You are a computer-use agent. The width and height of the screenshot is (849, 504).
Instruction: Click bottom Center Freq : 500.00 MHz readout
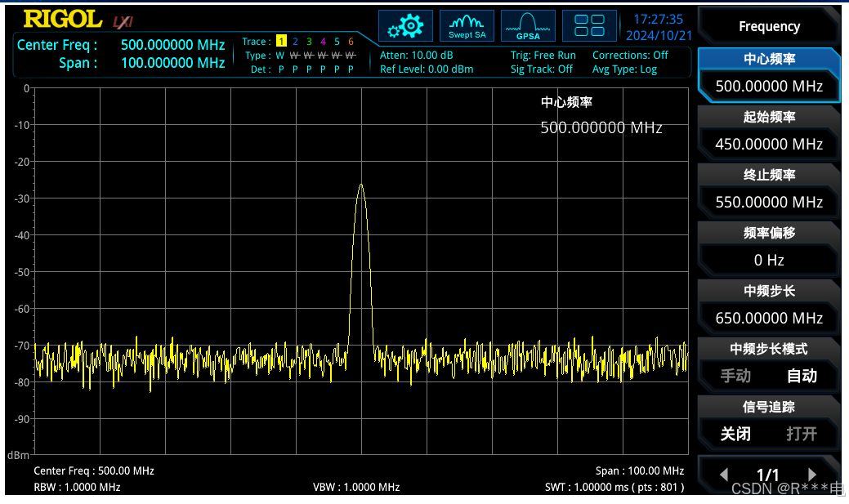94,471
